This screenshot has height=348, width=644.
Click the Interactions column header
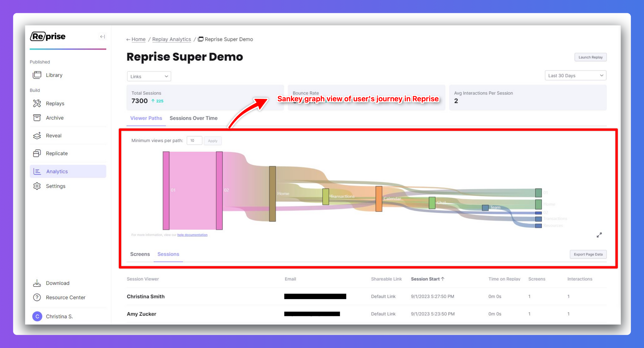580,279
